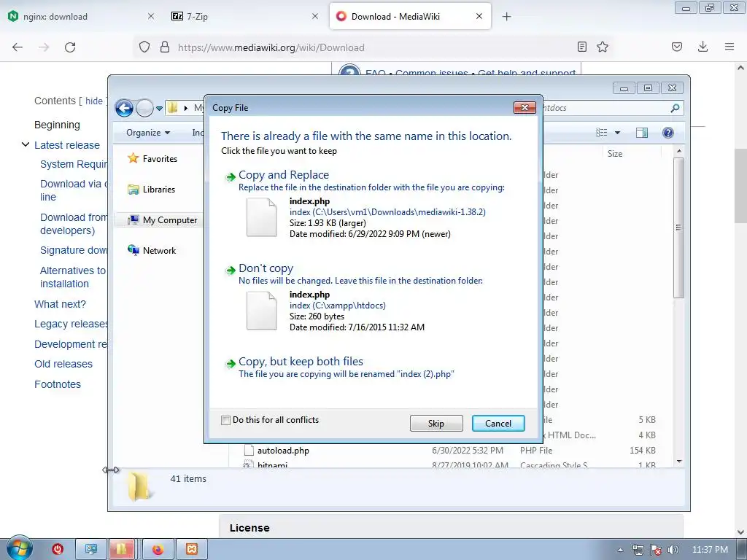The height and width of the screenshot is (560, 747).
Task: Switch to nginx: download tab
Action: (81, 16)
